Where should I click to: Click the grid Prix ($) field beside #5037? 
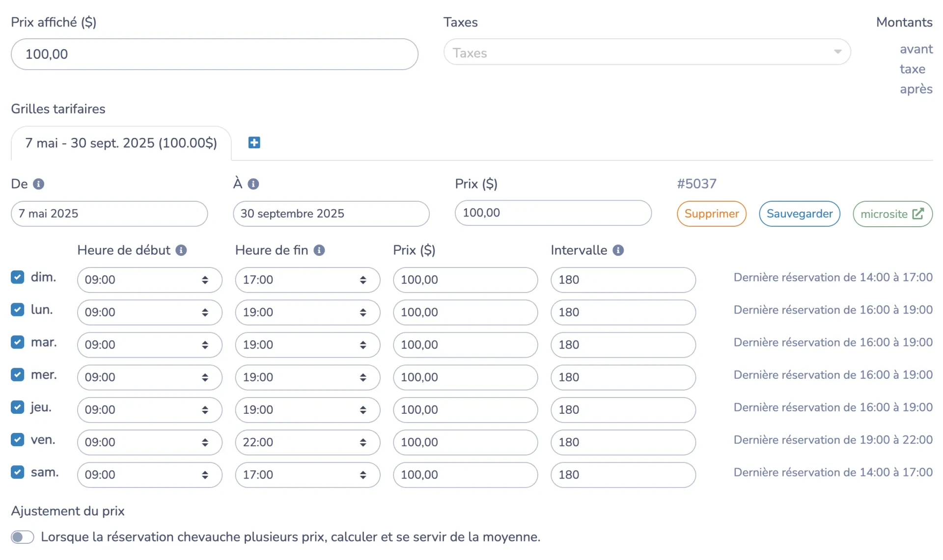[x=553, y=213]
